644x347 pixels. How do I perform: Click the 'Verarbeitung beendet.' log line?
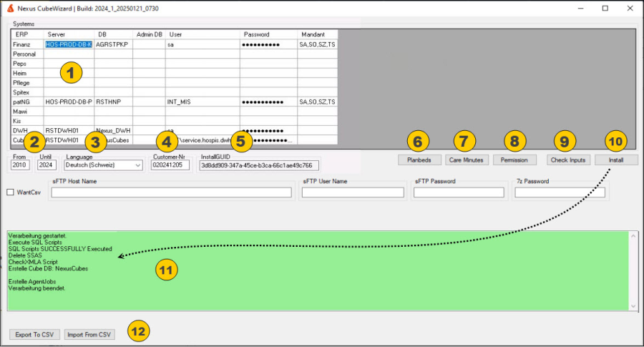coord(36,288)
